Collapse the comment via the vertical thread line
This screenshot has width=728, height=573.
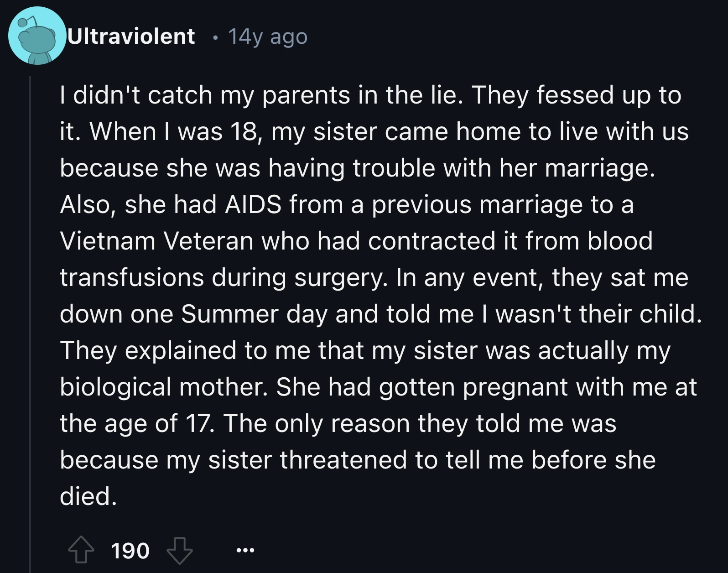tap(30, 319)
